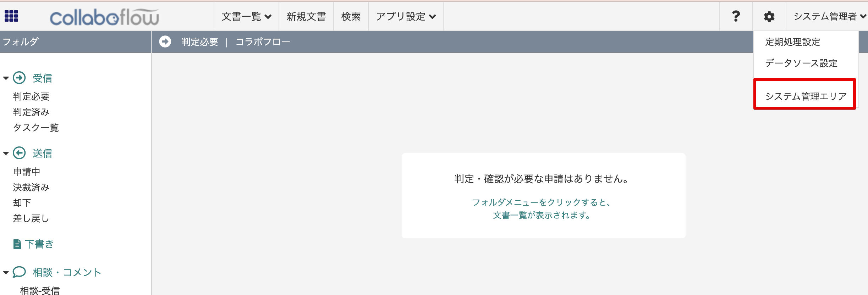The width and height of the screenshot is (868, 295).
Task: Click the 相談・コメント speech bubble icon
Action: (x=19, y=272)
